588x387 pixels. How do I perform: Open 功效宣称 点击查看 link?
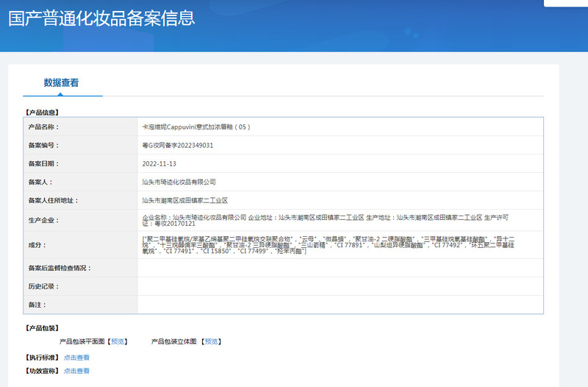76,371
